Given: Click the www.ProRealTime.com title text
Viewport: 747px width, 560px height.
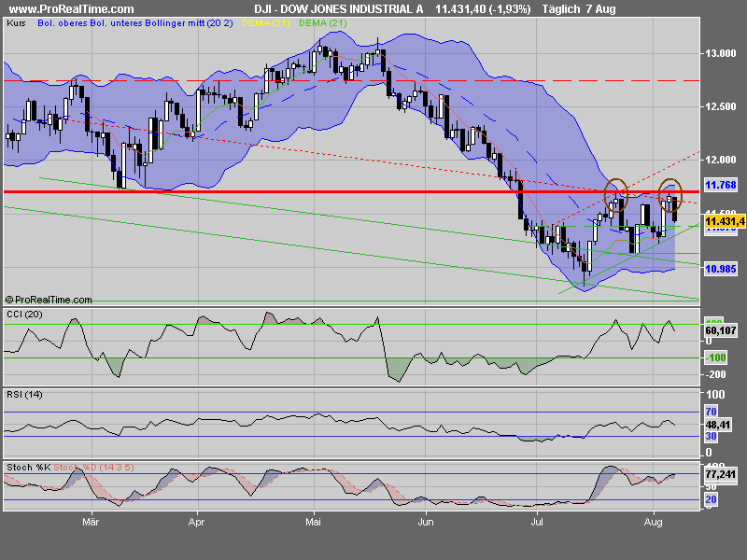Looking at the screenshot, I should click(72, 9).
